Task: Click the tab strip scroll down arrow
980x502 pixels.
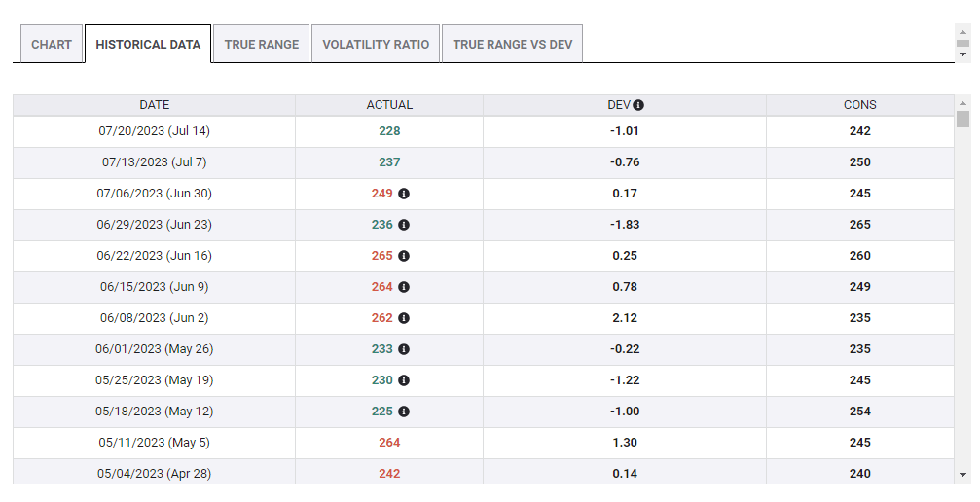Action: pyautogui.click(x=962, y=55)
